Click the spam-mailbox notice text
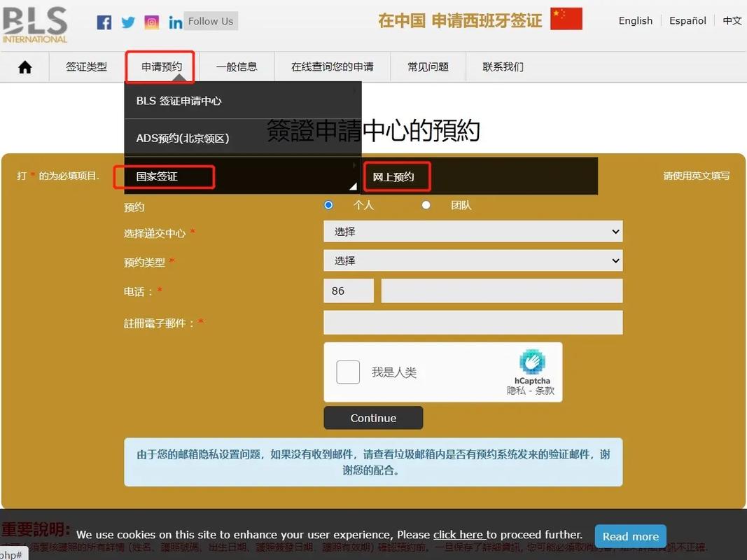 point(373,462)
